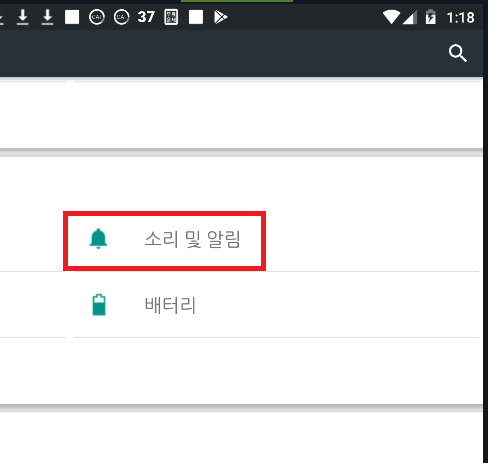Click the cellular signal strength icon
The width and height of the screenshot is (488, 463).
pyautogui.click(x=410, y=17)
